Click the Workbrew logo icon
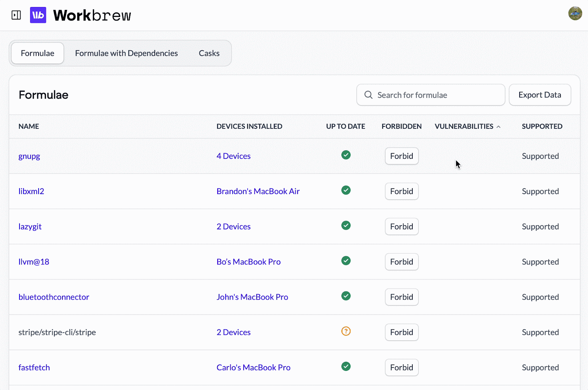 [x=38, y=15]
